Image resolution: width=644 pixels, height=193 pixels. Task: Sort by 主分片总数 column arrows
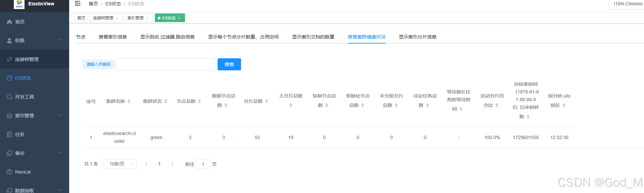(x=291, y=105)
